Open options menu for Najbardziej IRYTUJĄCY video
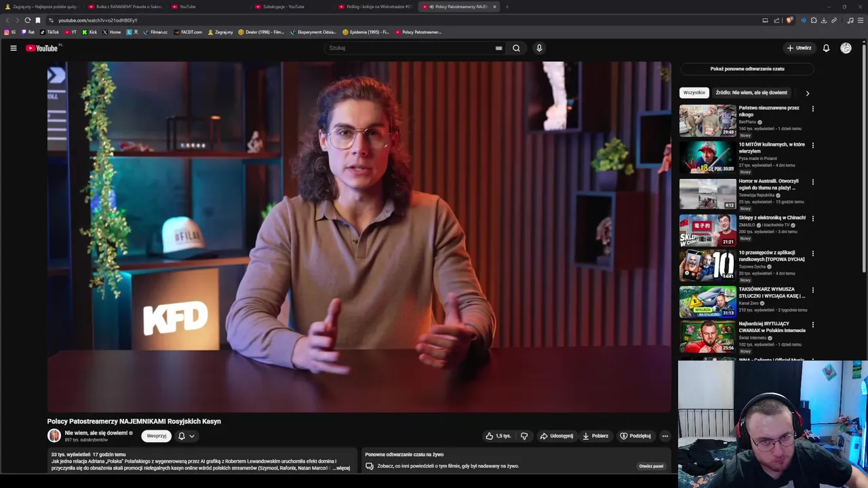 [812, 325]
